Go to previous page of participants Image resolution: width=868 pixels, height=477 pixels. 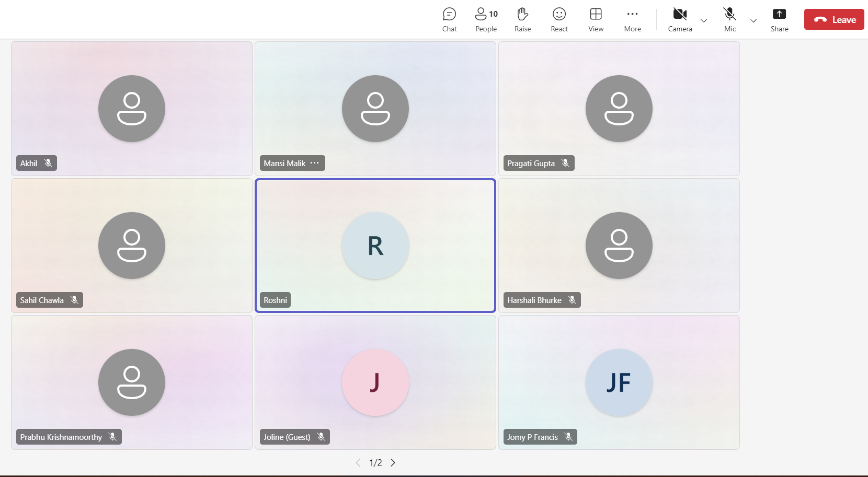tap(358, 462)
